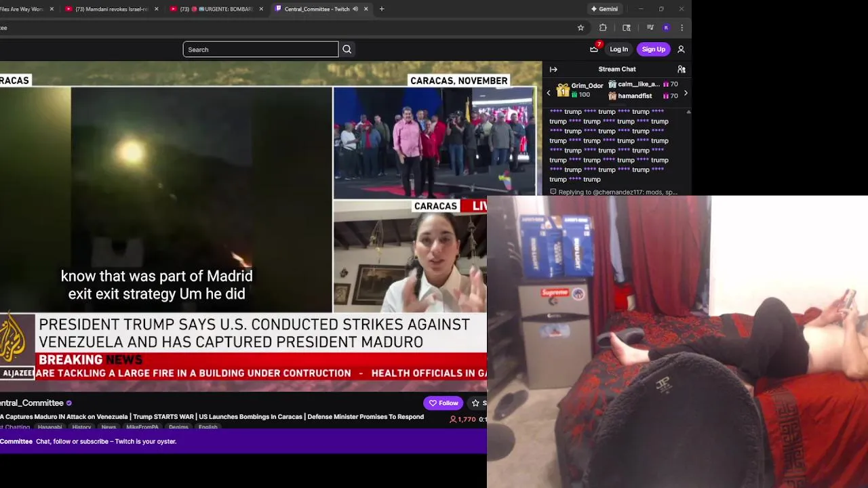
Task: Click the Grim_Odor username in leaderboard
Action: [587, 86]
